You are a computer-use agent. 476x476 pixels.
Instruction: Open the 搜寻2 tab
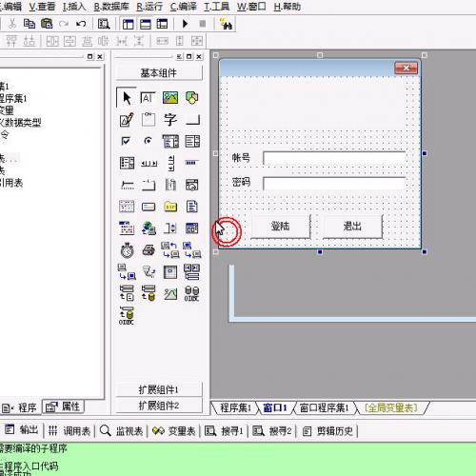[272, 430]
